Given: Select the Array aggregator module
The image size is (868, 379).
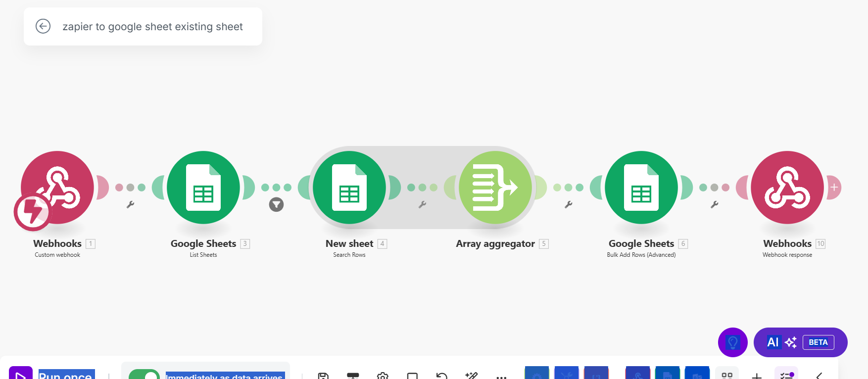Looking at the screenshot, I should (495, 188).
